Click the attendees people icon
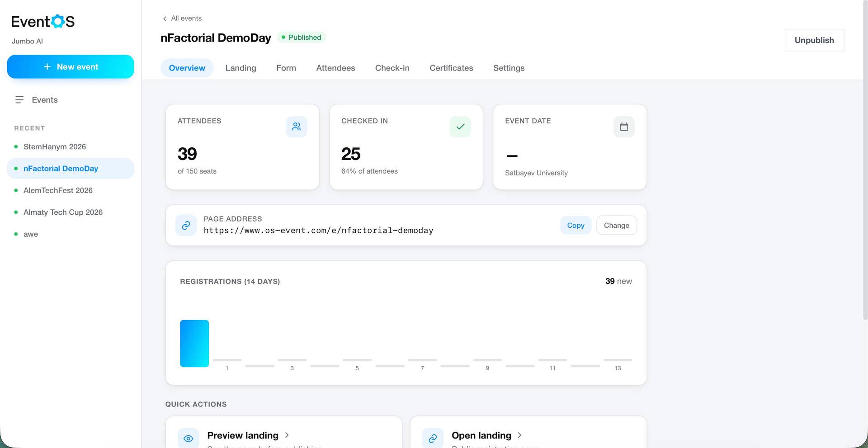 point(297,127)
